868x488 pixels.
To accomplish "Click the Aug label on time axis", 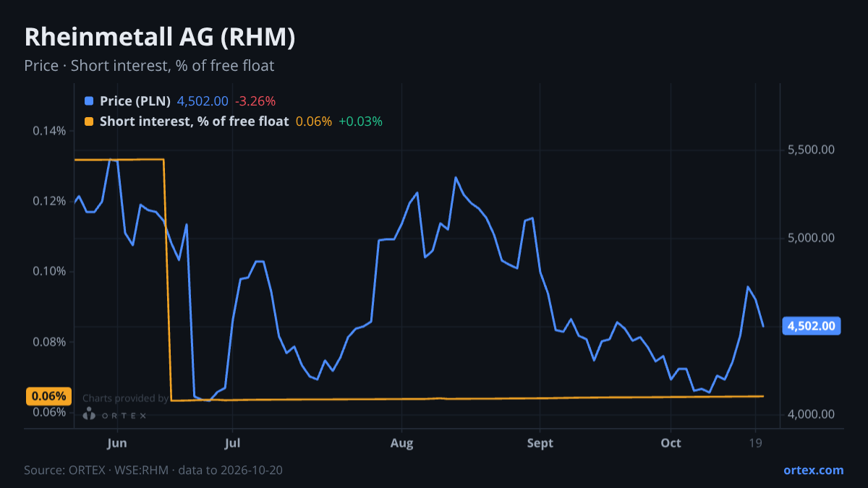I will [x=401, y=443].
